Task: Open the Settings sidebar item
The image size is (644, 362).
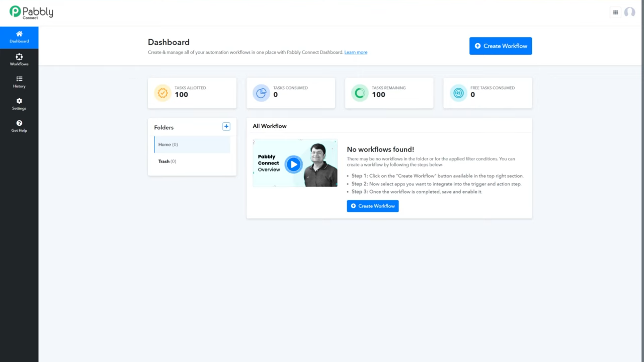Action: click(x=19, y=104)
